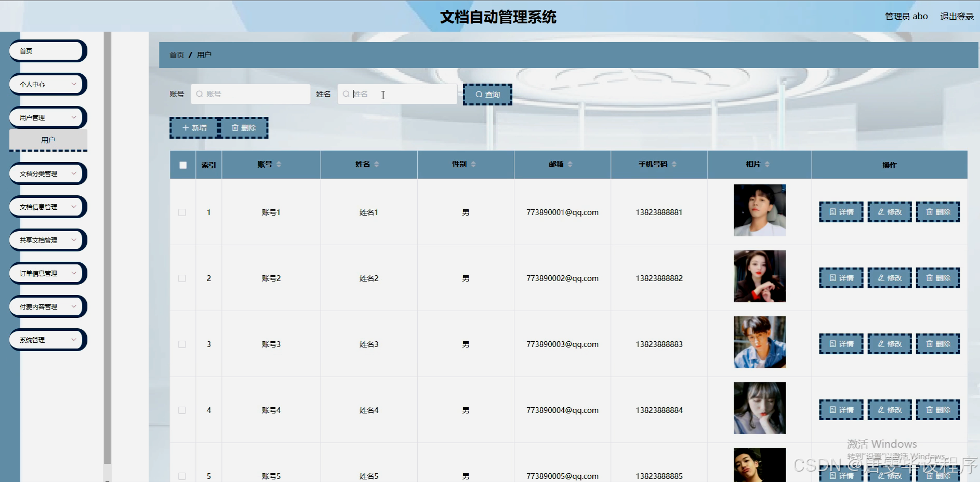Click phone number 13823888882 cell
Image resolution: width=980 pixels, height=482 pixels.
(659, 278)
